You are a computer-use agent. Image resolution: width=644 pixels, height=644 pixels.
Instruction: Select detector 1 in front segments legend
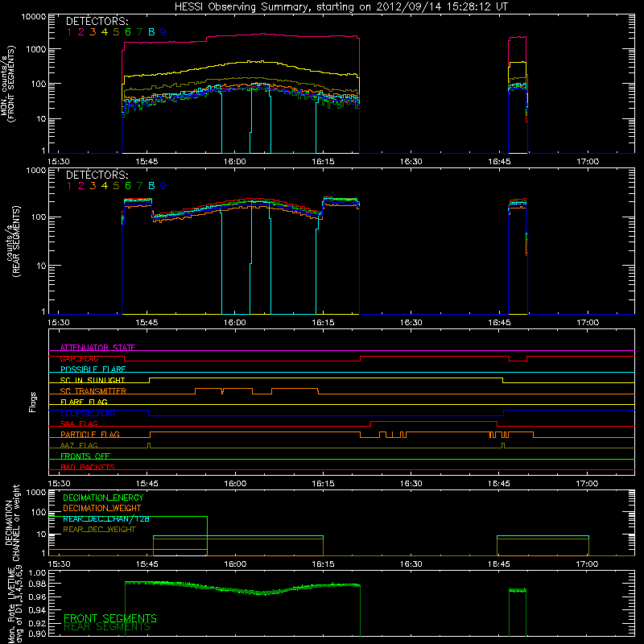tap(69, 32)
